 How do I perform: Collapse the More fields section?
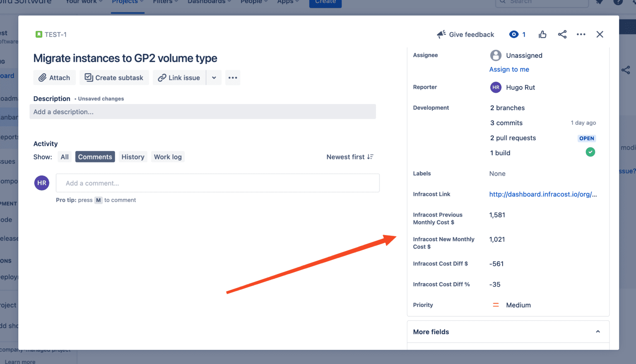tap(598, 331)
